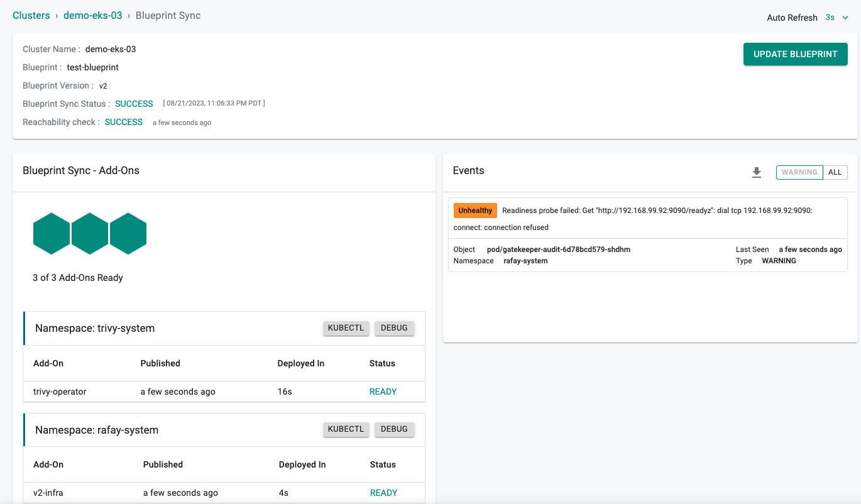Click the UPDATE BLUEPRINT button
The image size is (861, 504).
click(x=796, y=54)
